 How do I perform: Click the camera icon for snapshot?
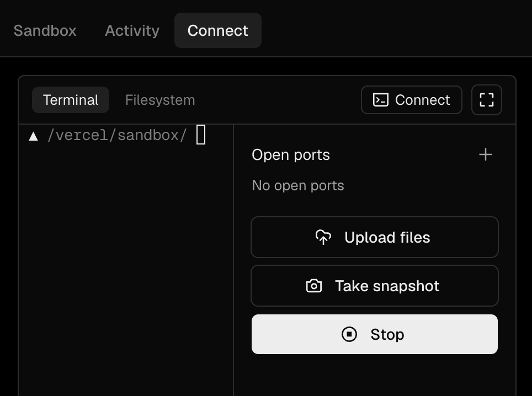coord(314,286)
